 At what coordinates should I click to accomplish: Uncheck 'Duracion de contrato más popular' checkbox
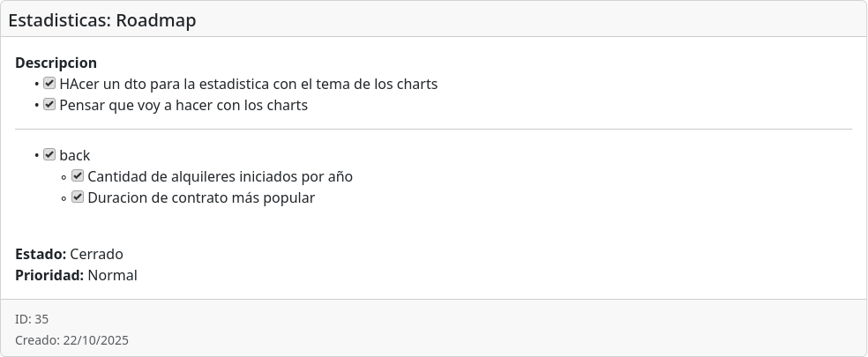(78, 197)
